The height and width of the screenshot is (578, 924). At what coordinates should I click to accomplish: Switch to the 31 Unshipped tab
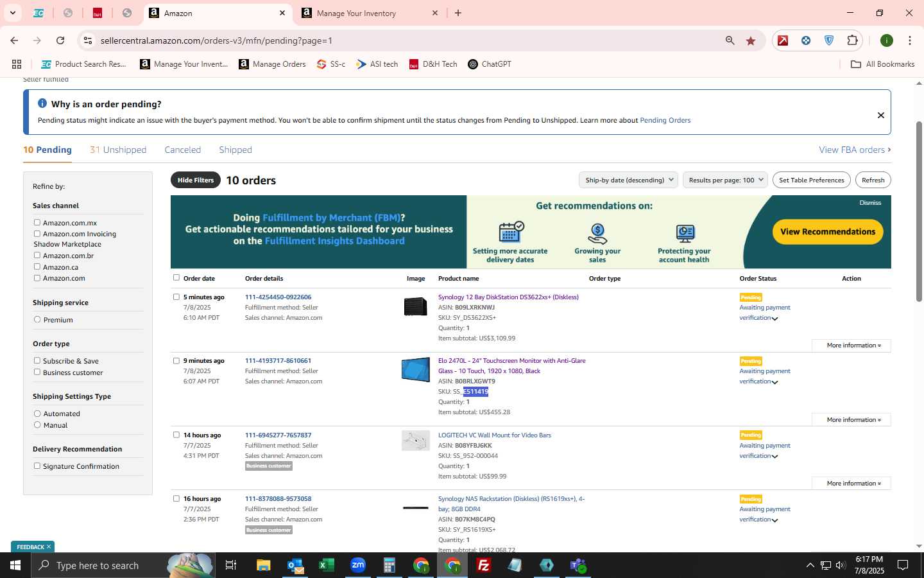118,150
